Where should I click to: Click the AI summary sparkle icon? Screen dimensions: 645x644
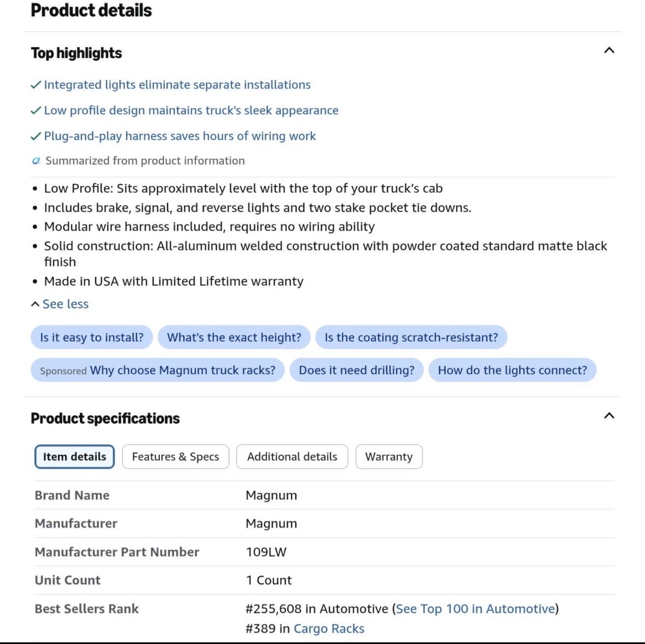point(36,160)
